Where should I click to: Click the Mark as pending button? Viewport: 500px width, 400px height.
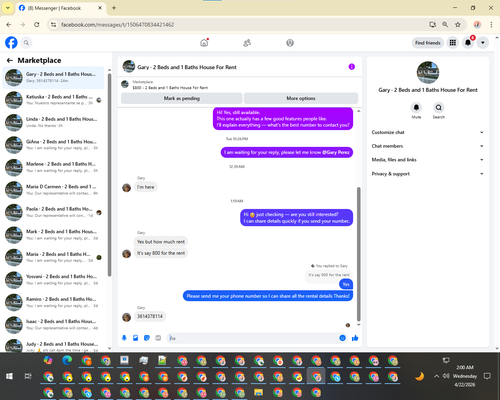point(182,98)
